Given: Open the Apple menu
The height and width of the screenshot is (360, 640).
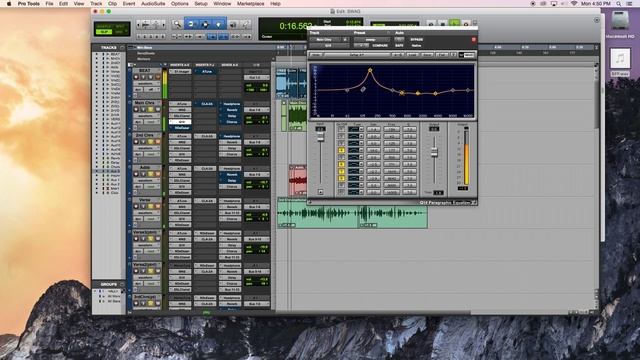Looking at the screenshot, I should point(9,4).
